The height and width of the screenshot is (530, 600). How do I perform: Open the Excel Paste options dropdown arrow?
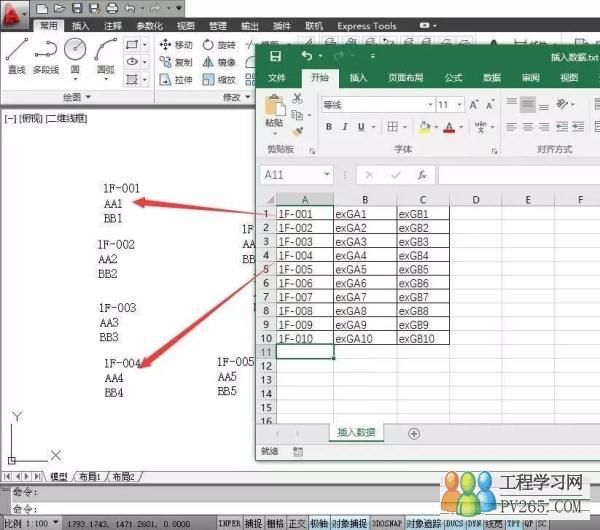click(x=275, y=134)
